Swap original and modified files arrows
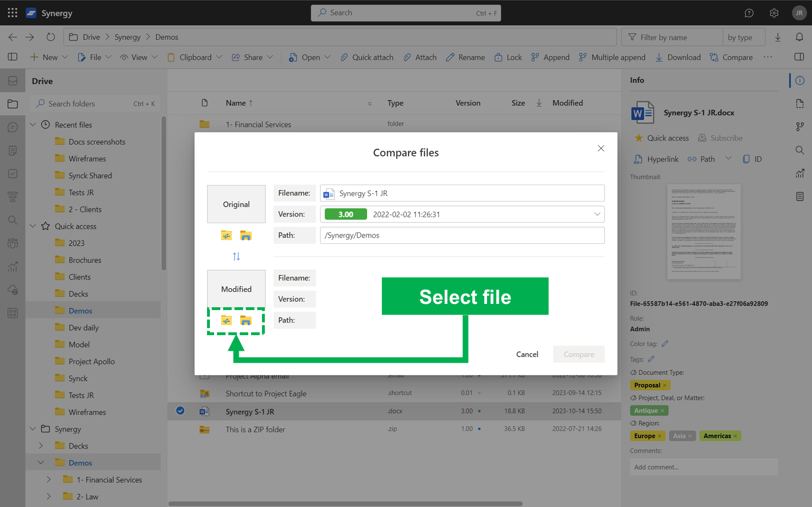 coord(236,256)
